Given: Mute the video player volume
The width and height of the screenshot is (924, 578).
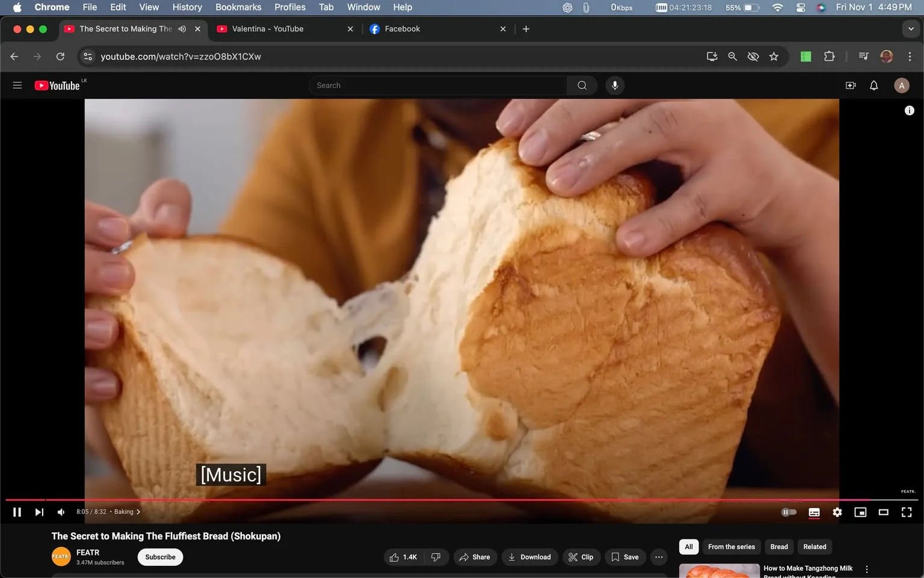Looking at the screenshot, I should pyautogui.click(x=61, y=512).
